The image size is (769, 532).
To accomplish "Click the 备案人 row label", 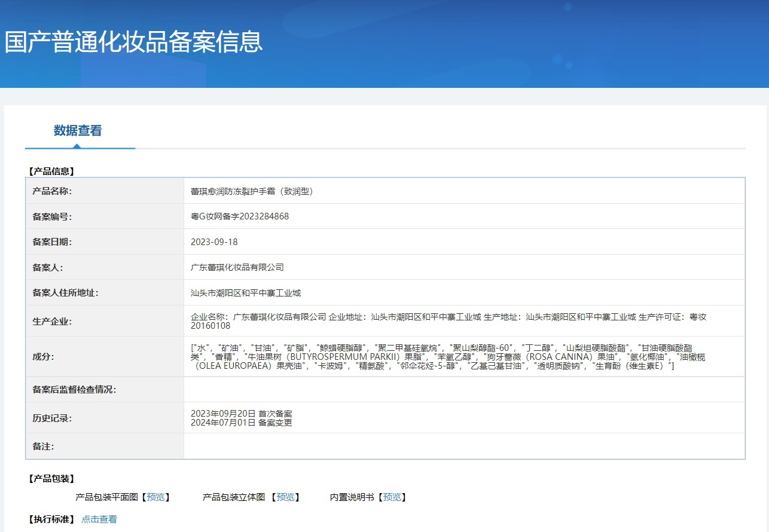I will [48, 267].
